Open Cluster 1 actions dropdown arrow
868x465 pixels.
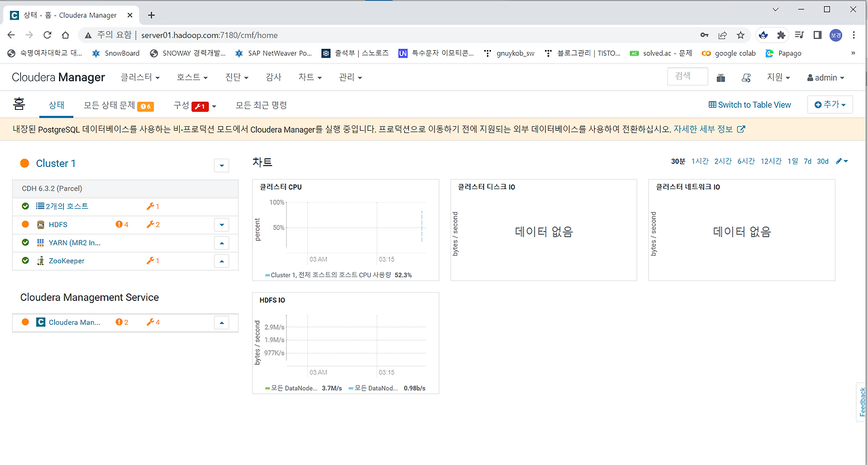[221, 165]
